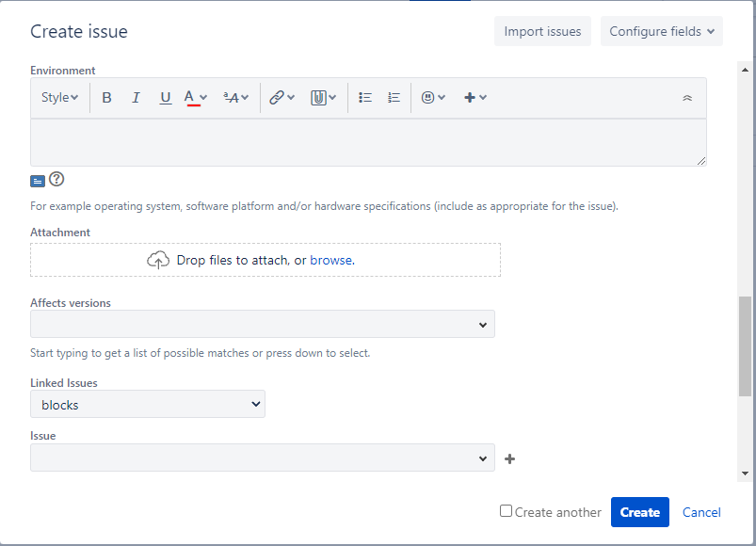
Task: Insert a numbered list
Action: [x=394, y=97]
